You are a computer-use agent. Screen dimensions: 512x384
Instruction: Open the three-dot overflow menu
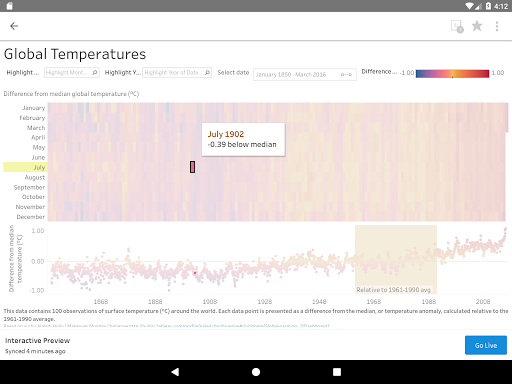[x=497, y=26]
